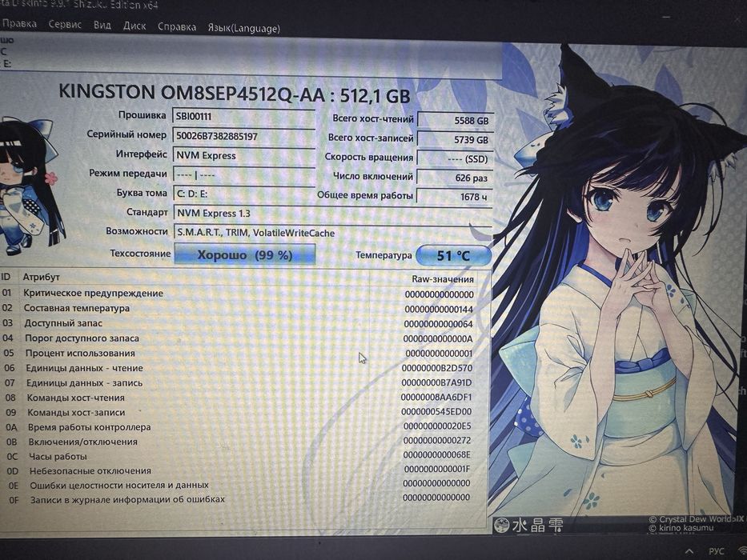Click the 51 °C temperature button

tap(453, 256)
